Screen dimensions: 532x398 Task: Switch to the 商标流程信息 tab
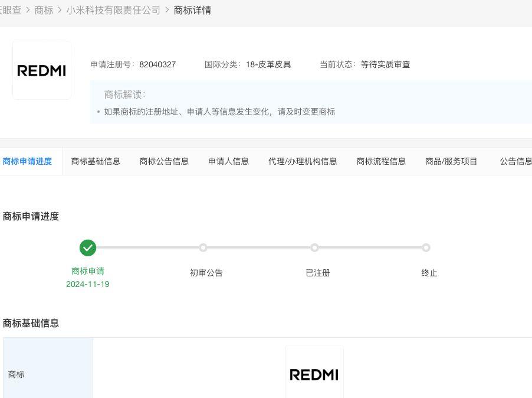point(381,161)
